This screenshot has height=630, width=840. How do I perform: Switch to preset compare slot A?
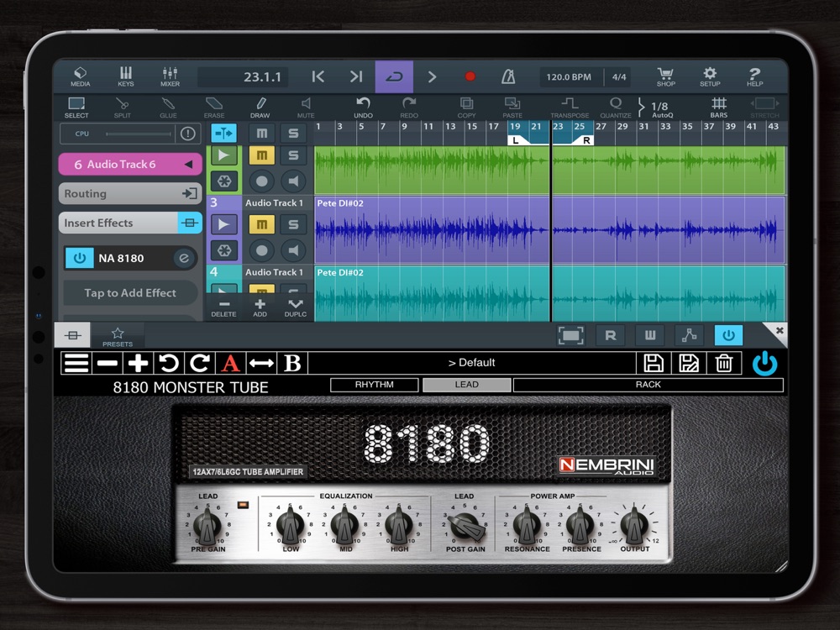[x=230, y=363]
